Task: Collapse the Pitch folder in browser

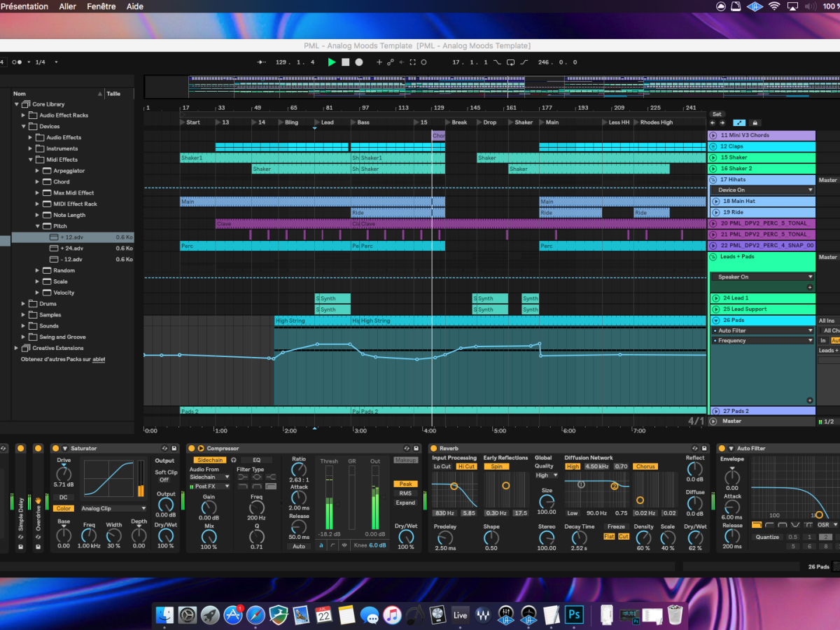Action: pos(38,226)
